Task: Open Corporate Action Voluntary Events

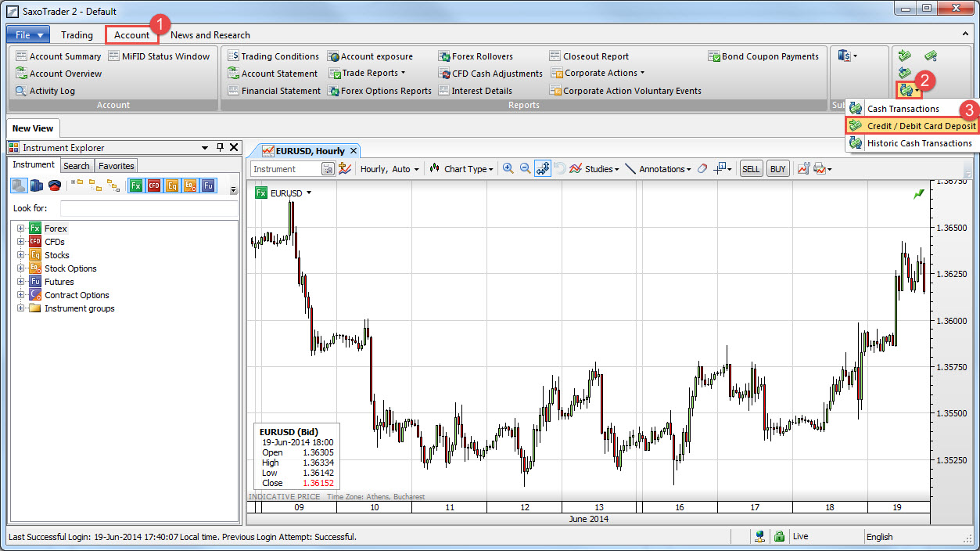Action: [626, 91]
